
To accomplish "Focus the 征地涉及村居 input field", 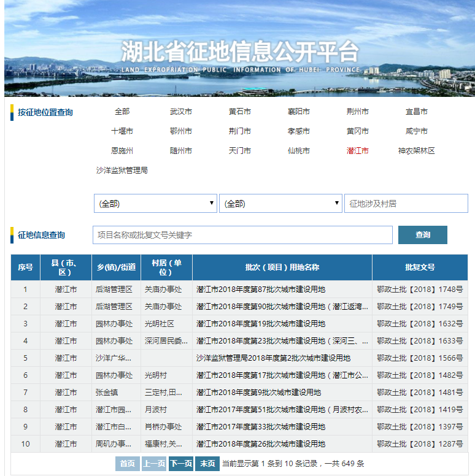I will (x=406, y=204).
